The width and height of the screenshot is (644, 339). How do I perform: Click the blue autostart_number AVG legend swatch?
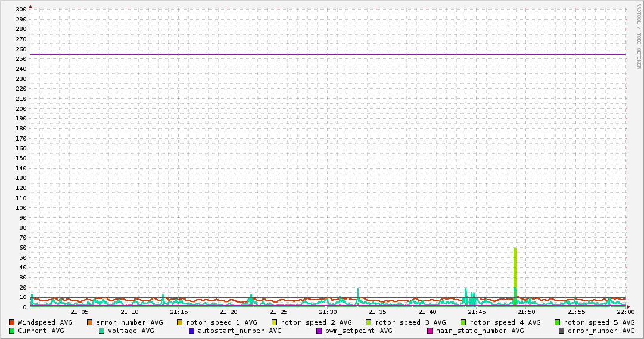point(191,331)
